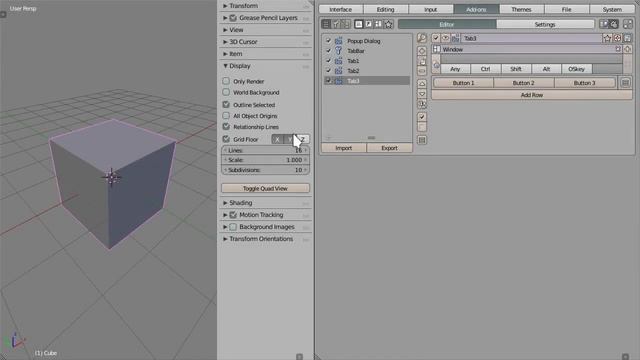Click the third icon in the top-left toolbar group
This screenshot has width=640, height=360.
(345, 24)
